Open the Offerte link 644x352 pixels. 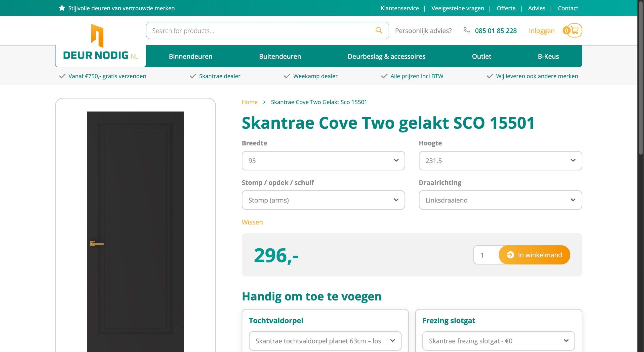(x=506, y=8)
